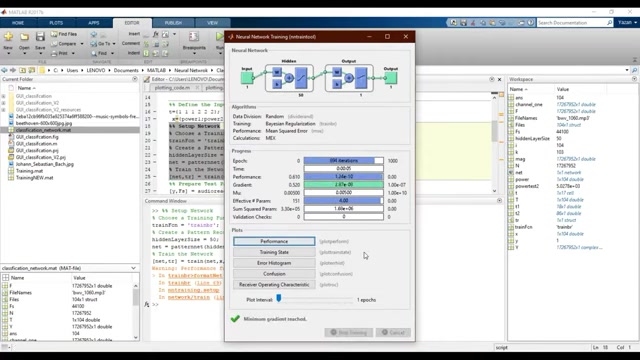This screenshot has height=360, width=640.
Task: Open Find Files tool
Action: [x=64, y=34]
